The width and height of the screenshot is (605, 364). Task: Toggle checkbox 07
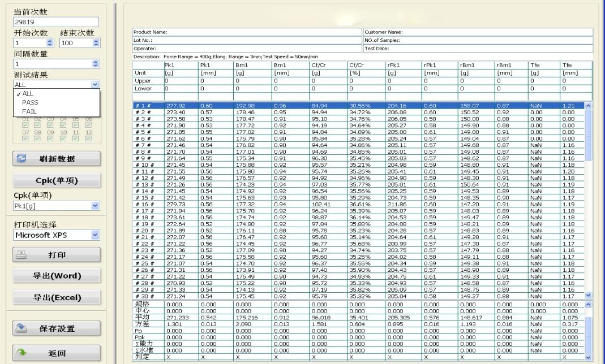click(25, 138)
